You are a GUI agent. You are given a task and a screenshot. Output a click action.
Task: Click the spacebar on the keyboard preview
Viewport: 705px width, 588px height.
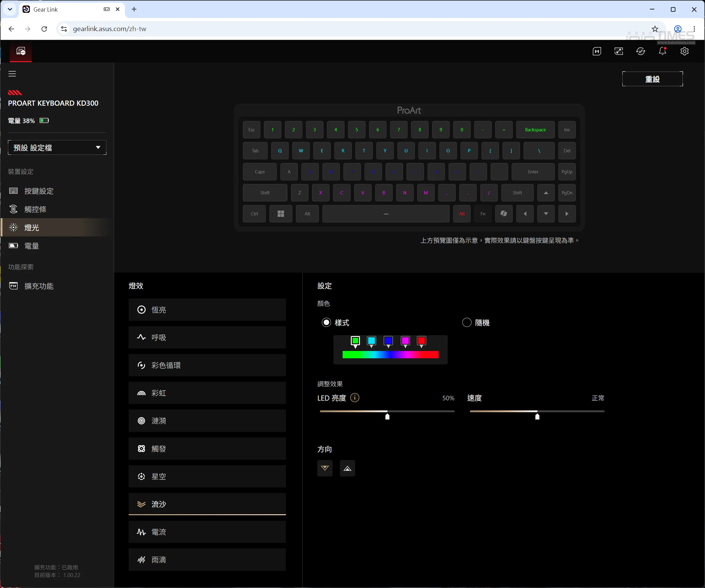pos(386,214)
